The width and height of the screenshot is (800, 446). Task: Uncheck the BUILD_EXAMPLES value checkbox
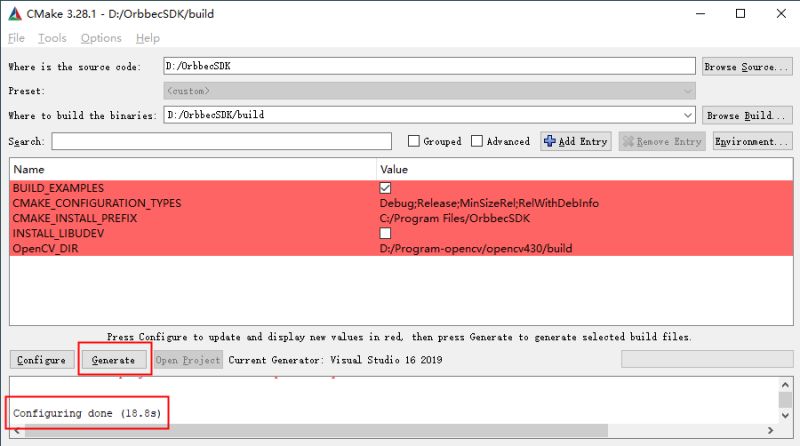(x=385, y=188)
